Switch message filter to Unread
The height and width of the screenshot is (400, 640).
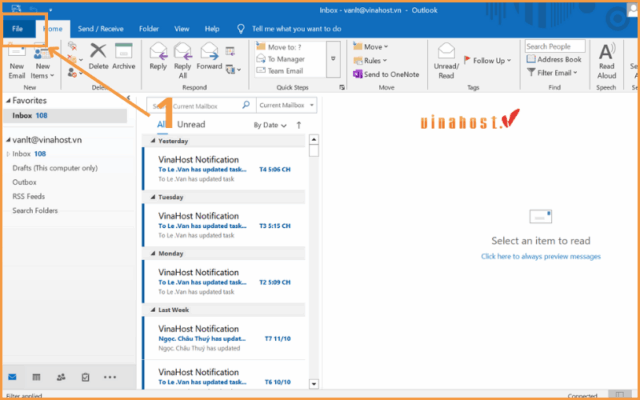(190, 125)
